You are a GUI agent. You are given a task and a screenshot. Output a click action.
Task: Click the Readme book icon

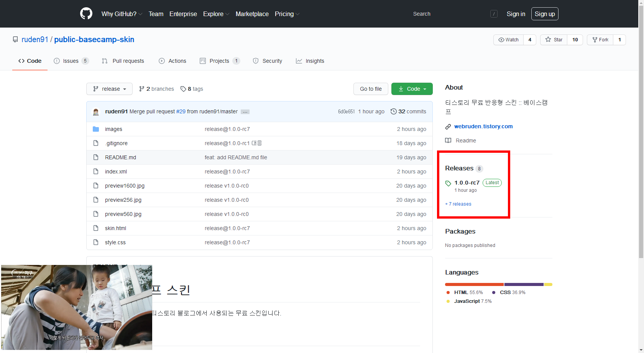click(448, 141)
